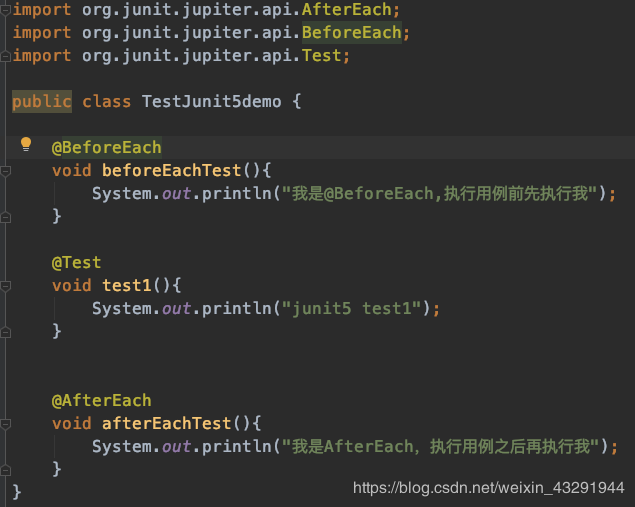The image size is (635, 507).
Task: Click the closing fold marker of afterEachTest
Action: coord(5,470)
